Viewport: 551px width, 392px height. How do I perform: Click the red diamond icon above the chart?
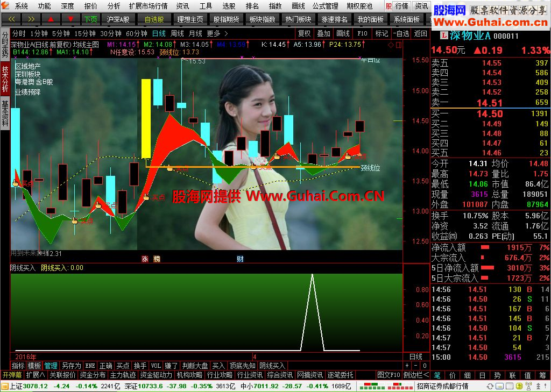(x=391, y=45)
